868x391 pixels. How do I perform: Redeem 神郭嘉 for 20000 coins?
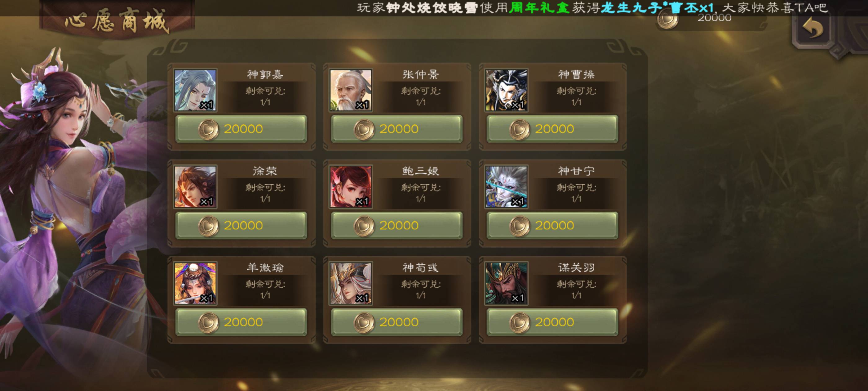click(241, 129)
